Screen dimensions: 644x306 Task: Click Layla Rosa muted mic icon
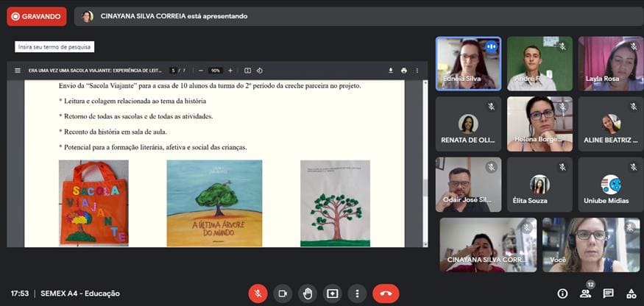[x=634, y=47]
